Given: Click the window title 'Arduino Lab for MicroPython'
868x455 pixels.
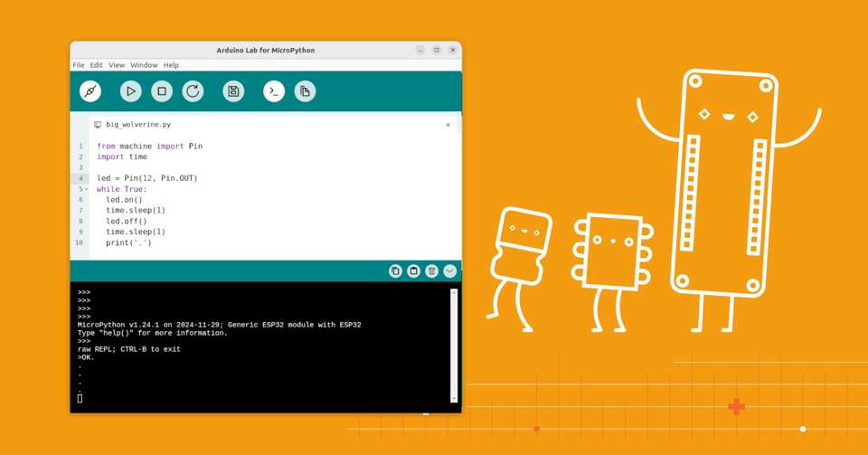Looking at the screenshot, I should pyautogui.click(x=266, y=51).
